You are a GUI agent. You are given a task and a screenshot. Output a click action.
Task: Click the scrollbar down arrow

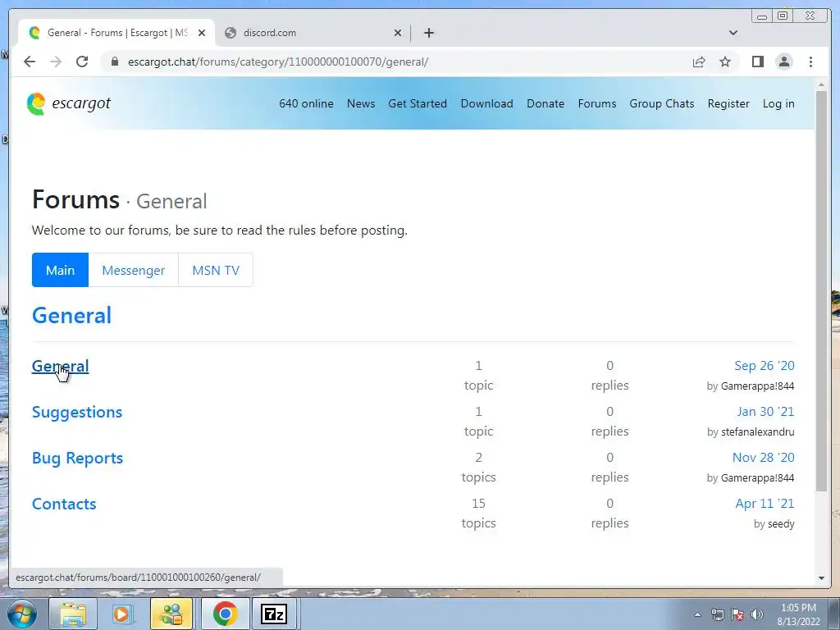click(821, 578)
